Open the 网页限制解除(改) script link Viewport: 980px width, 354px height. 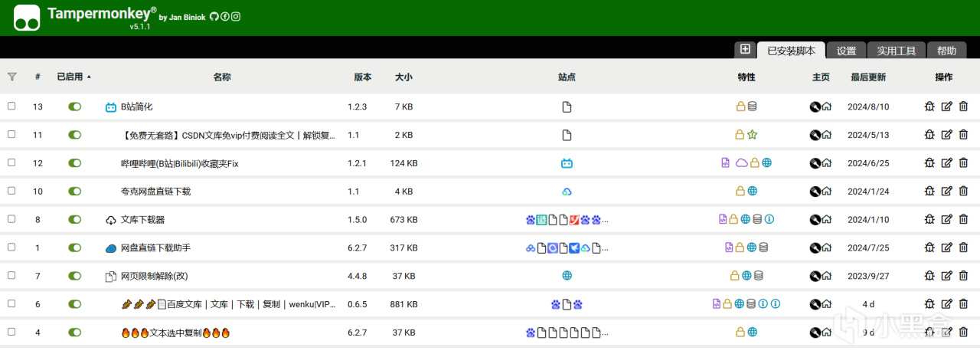pyautogui.click(x=155, y=275)
